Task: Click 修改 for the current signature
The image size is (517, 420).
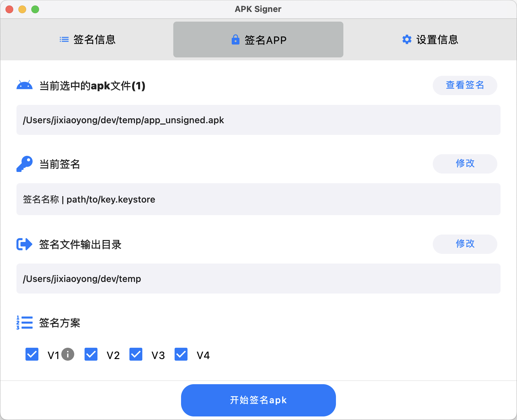Action: coord(465,164)
